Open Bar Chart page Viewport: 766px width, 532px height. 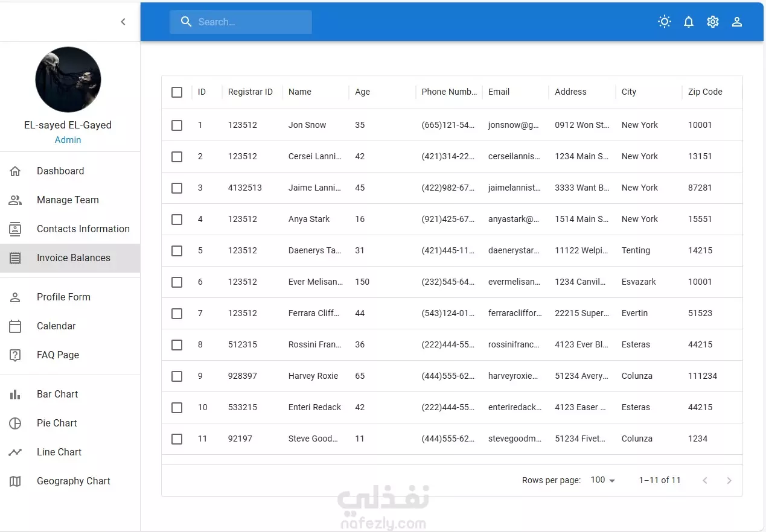tap(70, 394)
